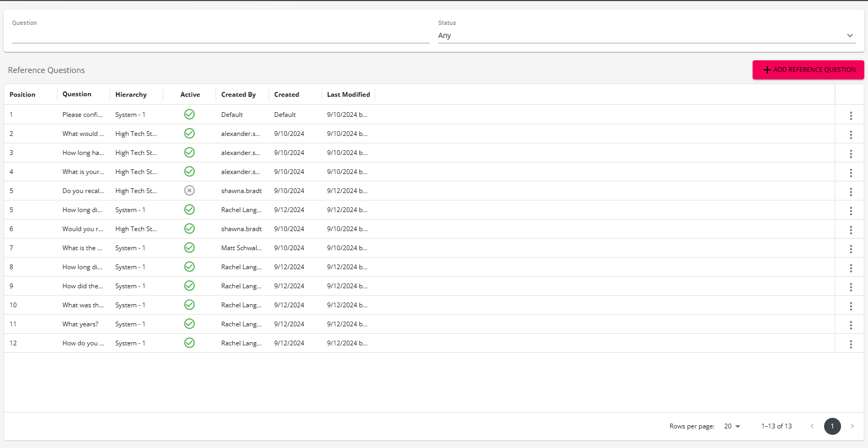Open the three-dot menu for the position 10 row

pos(851,306)
